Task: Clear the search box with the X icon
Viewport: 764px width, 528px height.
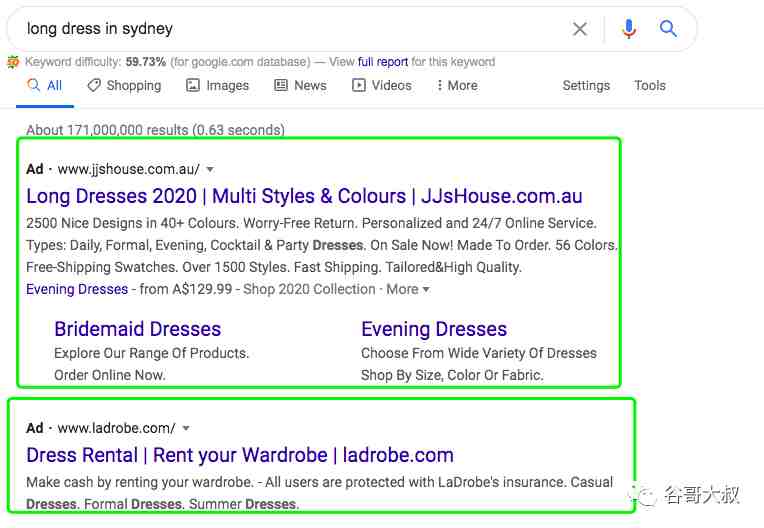Action: coord(579,29)
